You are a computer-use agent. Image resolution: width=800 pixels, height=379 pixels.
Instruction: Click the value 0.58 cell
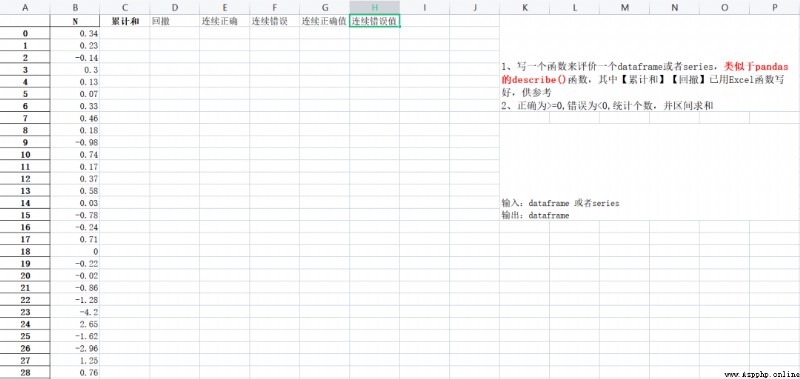[75, 191]
